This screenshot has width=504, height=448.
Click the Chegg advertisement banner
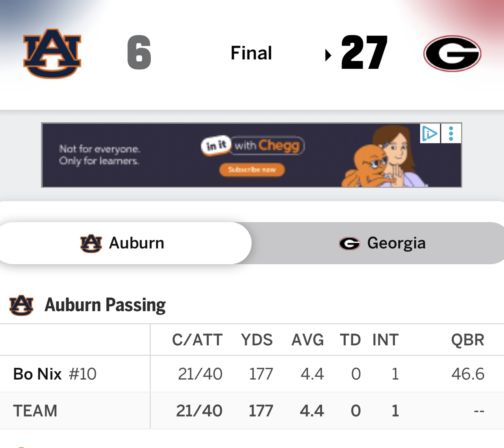coord(251,155)
